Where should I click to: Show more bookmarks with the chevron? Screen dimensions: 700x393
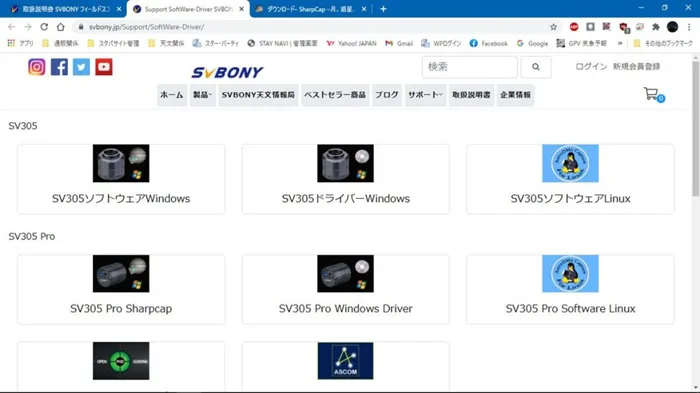click(620, 43)
